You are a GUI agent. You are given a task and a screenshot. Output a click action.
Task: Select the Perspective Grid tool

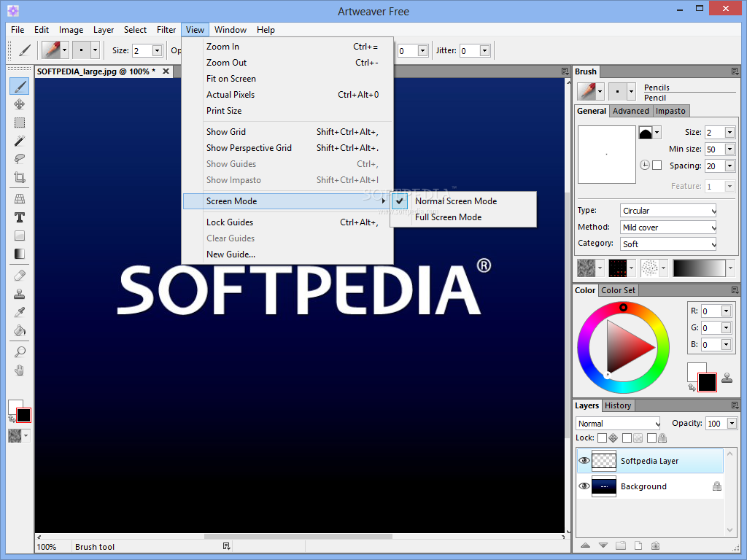(20, 199)
